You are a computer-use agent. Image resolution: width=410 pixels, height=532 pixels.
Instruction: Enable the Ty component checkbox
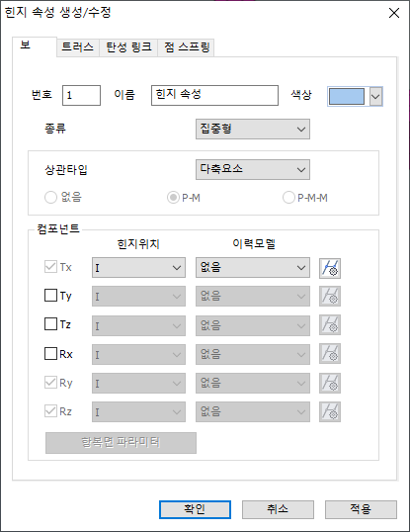(50, 296)
